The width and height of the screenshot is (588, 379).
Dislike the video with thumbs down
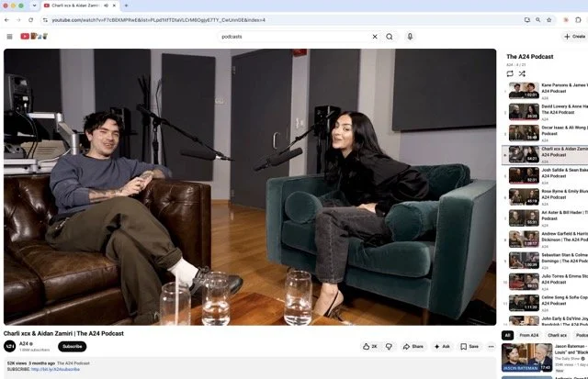coord(389,346)
